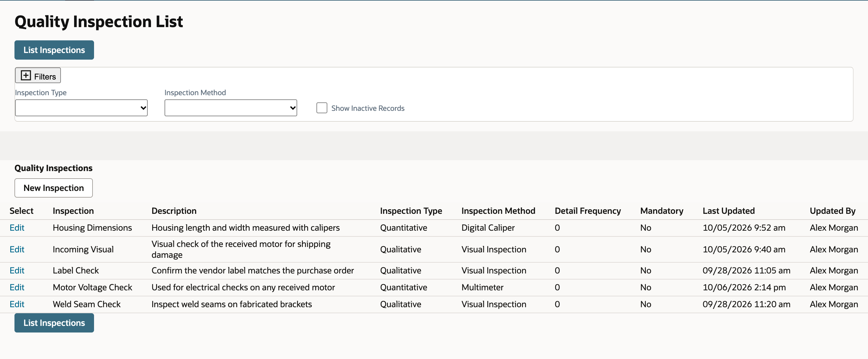Open the Inspection Method dropdown
The image size is (868, 359).
231,108
